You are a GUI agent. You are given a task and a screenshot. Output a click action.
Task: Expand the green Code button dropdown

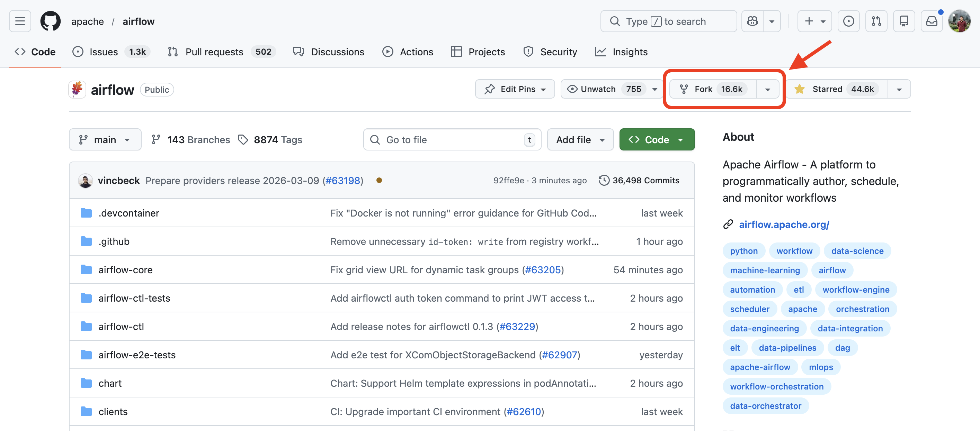(680, 139)
